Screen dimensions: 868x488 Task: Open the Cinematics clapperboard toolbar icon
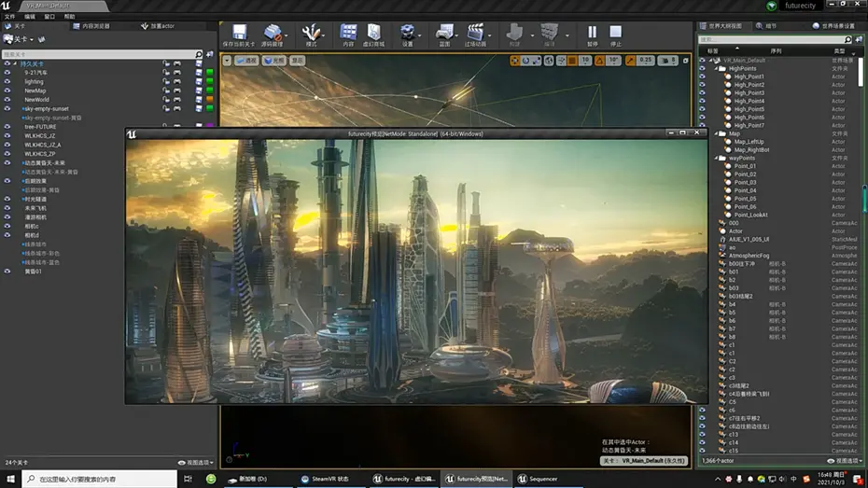[475, 32]
